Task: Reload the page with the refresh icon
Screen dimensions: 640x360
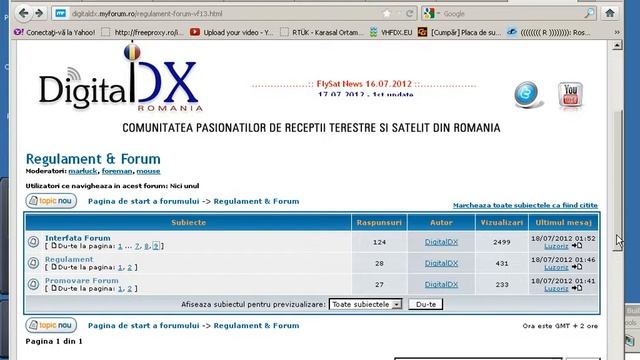Action: click(x=409, y=13)
